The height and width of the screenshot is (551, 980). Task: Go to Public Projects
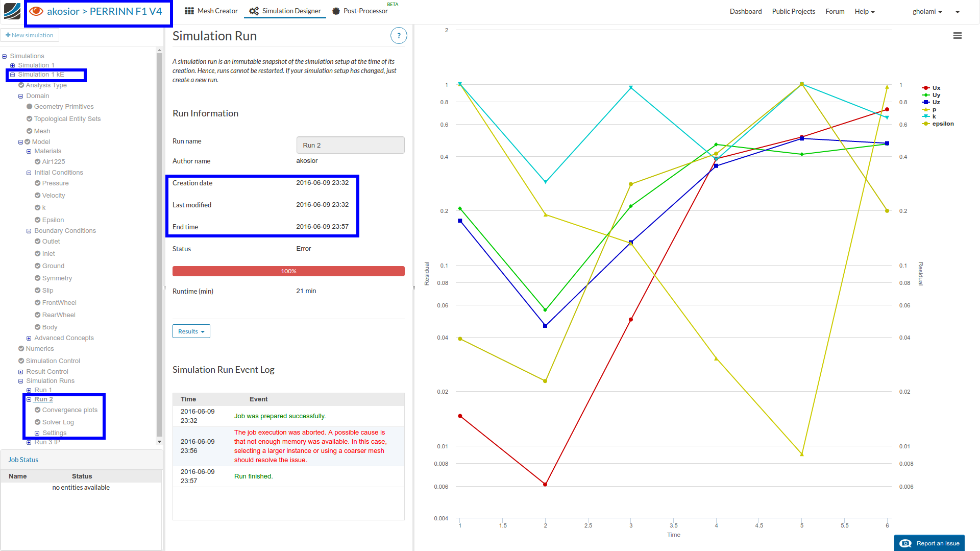793,11
